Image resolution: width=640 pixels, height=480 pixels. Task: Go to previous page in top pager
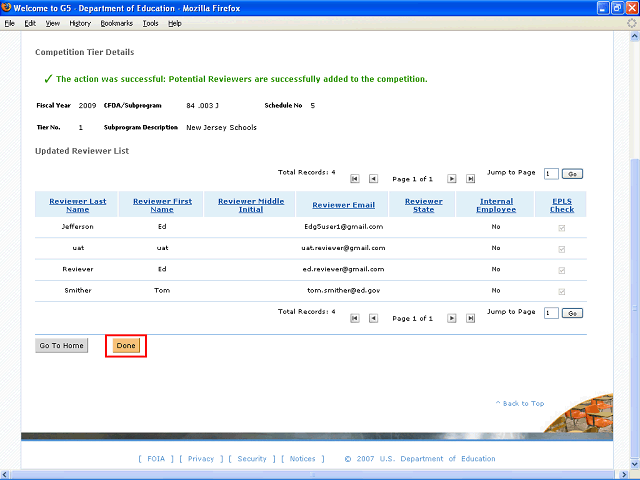point(373,179)
